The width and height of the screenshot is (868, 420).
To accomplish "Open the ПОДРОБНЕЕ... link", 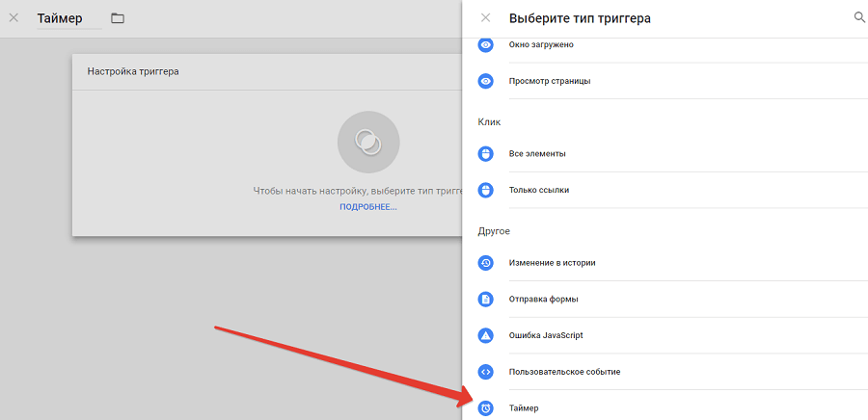I will (367, 207).
